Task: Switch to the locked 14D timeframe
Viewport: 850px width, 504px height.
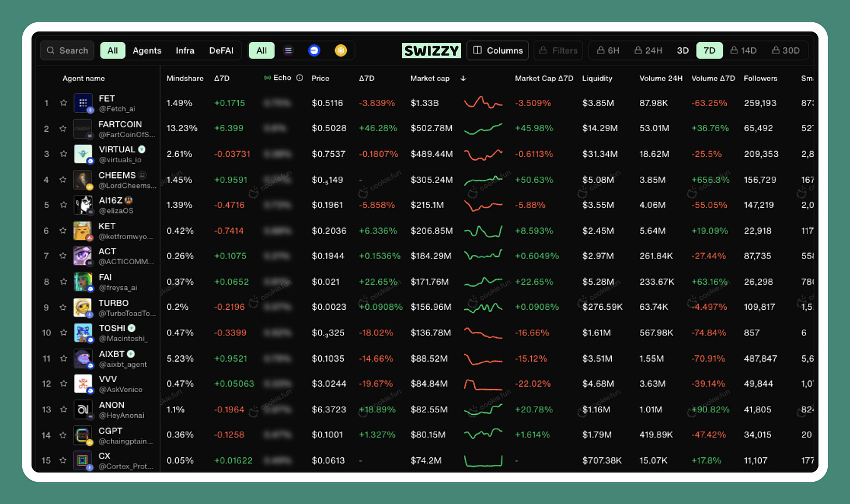Action: coord(744,51)
